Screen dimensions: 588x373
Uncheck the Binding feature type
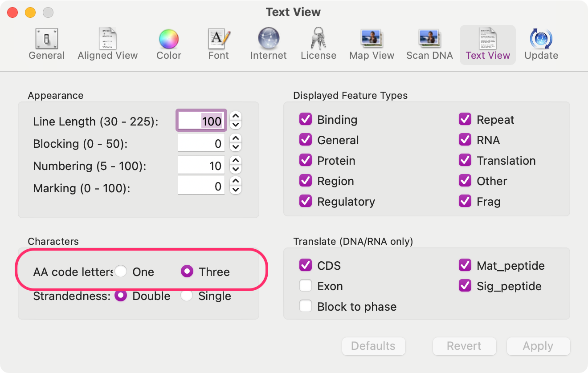[x=306, y=119]
